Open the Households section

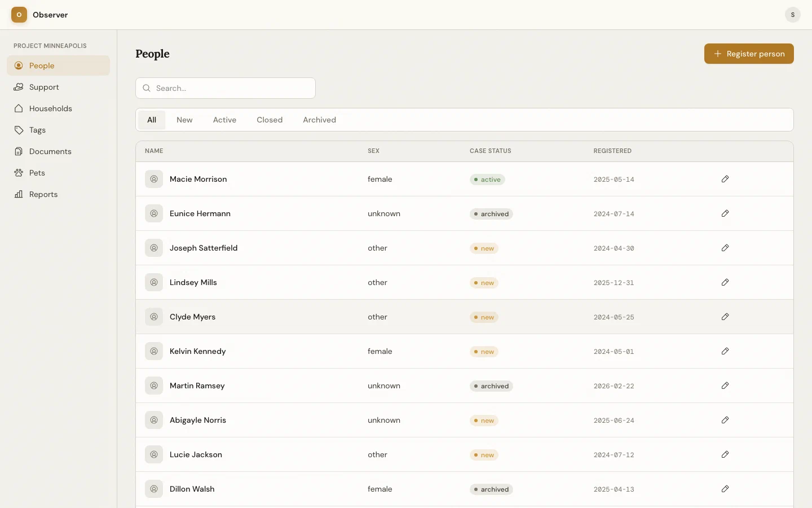(x=50, y=108)
